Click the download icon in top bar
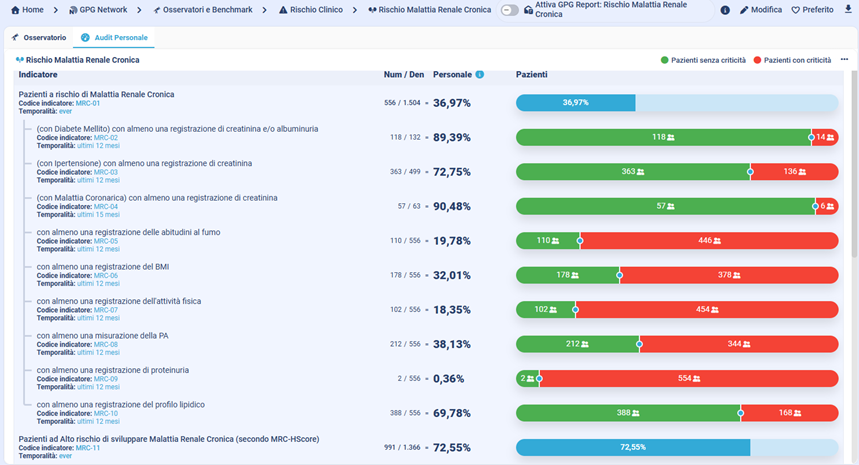This screenshot has height=465, width=859. click(848, 10)
